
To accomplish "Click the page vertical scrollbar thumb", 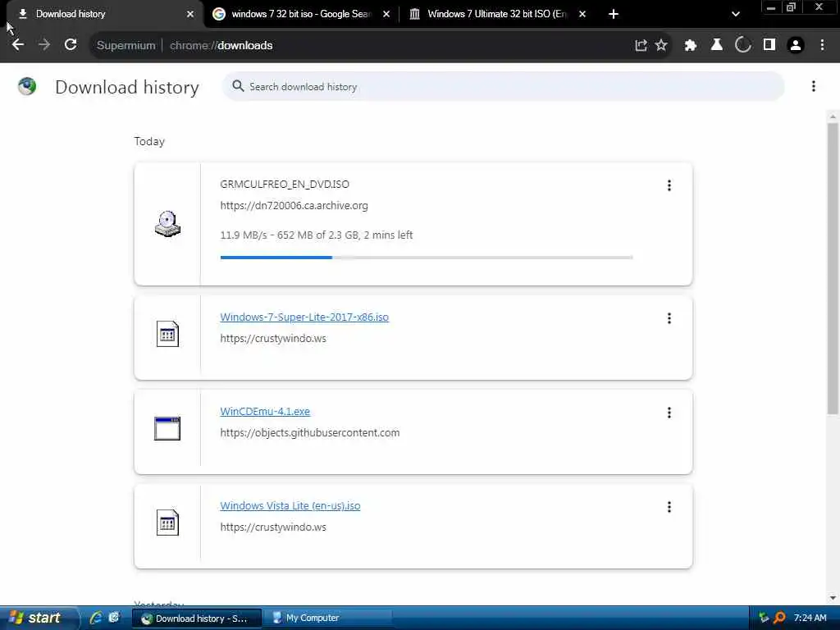I will click(833, 268).
